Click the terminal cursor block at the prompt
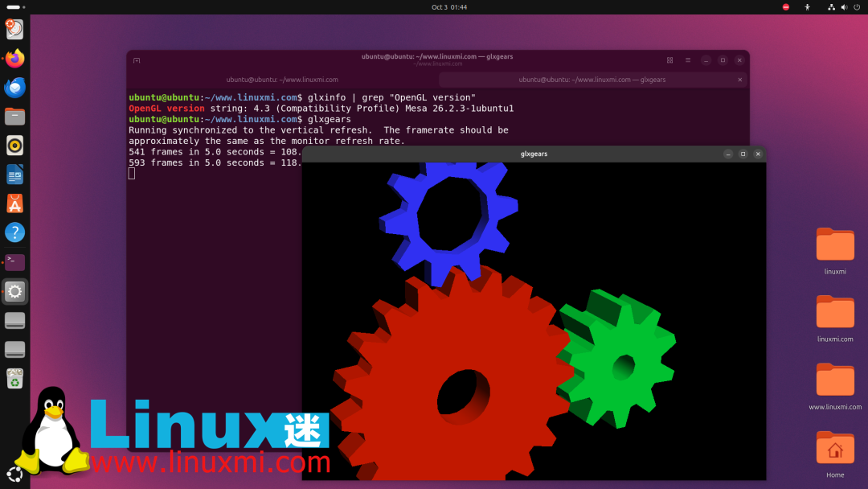The height and width of the screenshot is (489, 868). (132, 174)
